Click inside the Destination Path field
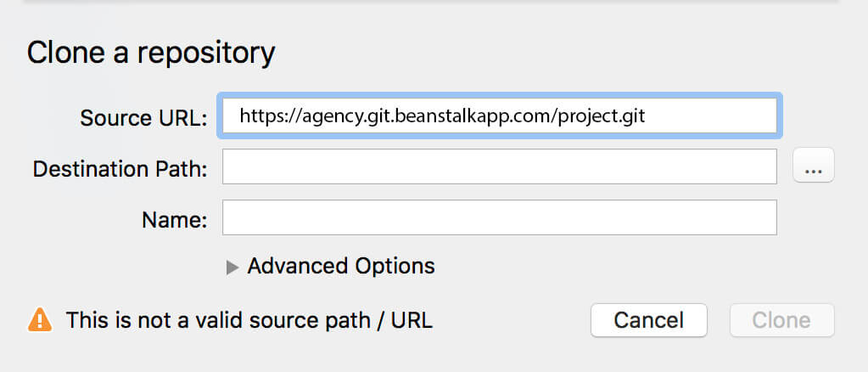The height and width of the screenshot is (372, 868). [x=499, y=166]
